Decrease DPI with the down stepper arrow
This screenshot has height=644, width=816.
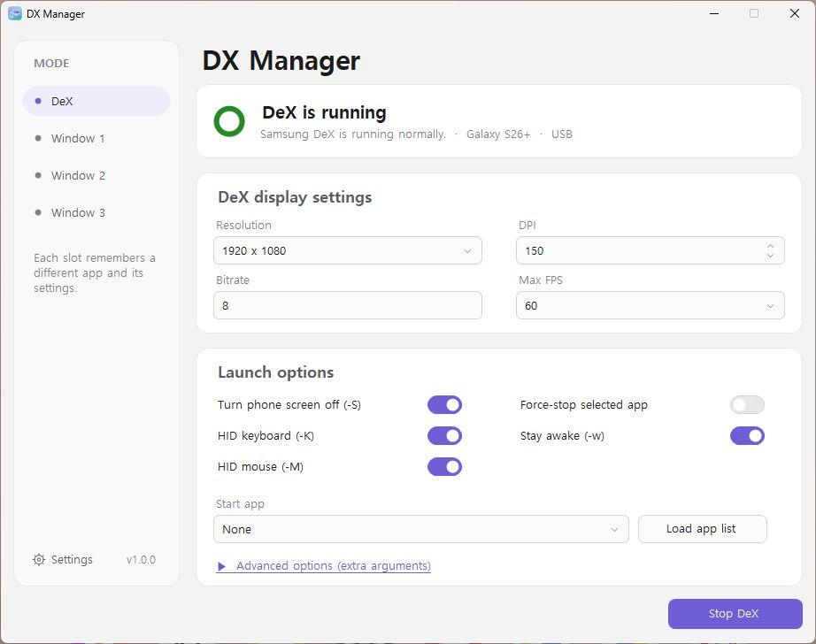(x=770, y=256)
